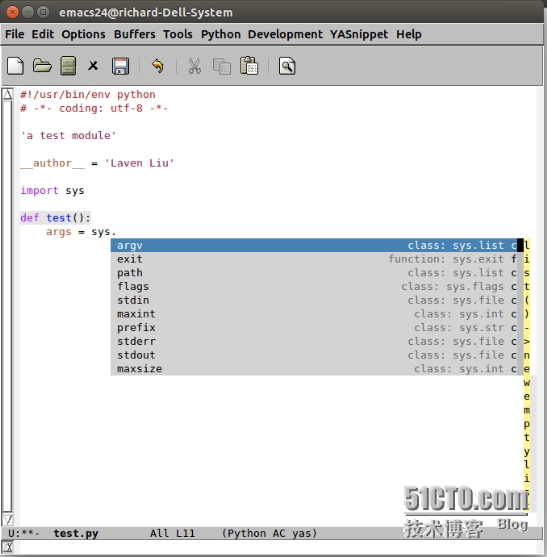Open the Options menu
The width and height of the screenshot is (547, 557).
pyautogui.click(x=83, y=34)
